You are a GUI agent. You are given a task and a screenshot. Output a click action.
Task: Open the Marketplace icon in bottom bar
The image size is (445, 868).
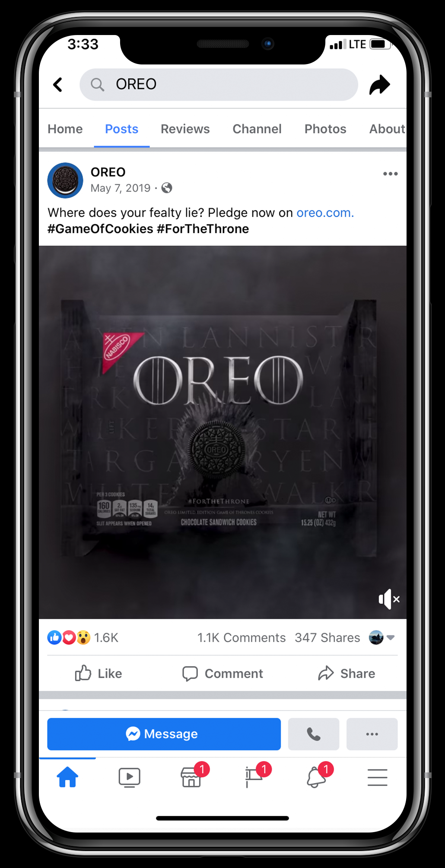point(191,777)
